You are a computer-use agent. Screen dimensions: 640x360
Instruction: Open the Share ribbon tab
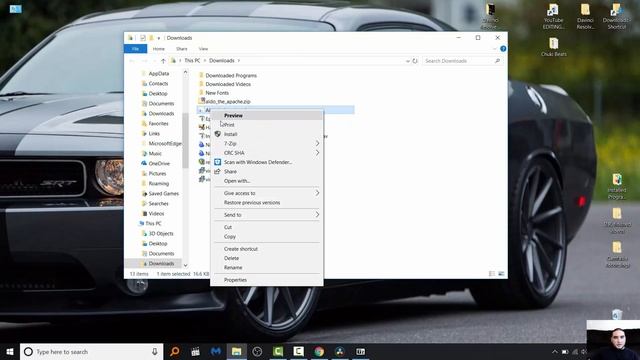click(182, 49)
